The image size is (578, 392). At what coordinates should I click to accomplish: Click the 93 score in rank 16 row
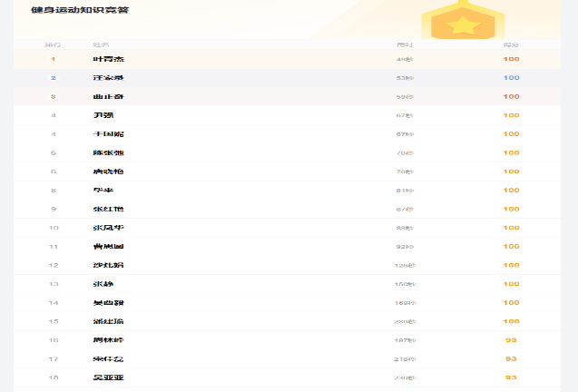511,340
